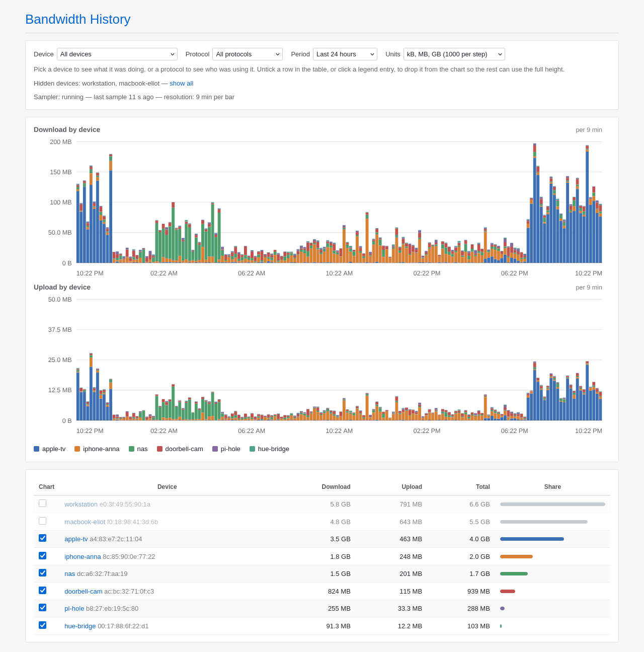The image size is (644, 652).
Task: Check the macbook-eliot chart checkbox
Action: point(43,521)
